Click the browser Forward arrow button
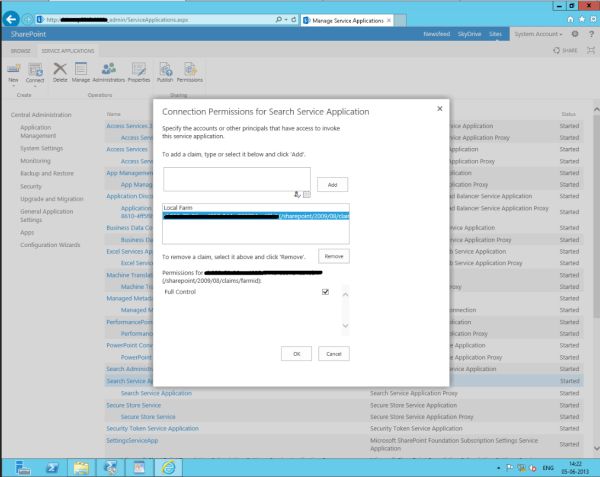 pos(27,19)
